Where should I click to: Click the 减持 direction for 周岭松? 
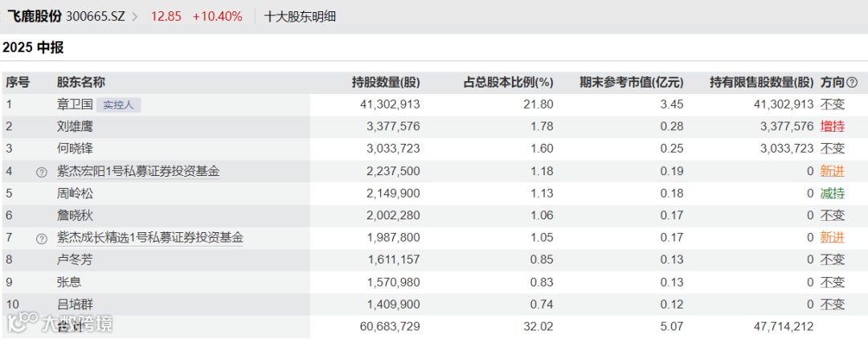(832, 194)
